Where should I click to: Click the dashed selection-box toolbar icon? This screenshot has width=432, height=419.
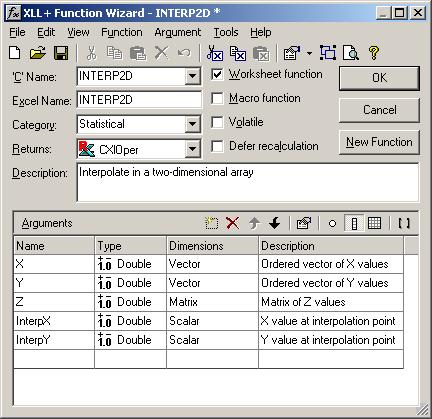tap(328, 53)
